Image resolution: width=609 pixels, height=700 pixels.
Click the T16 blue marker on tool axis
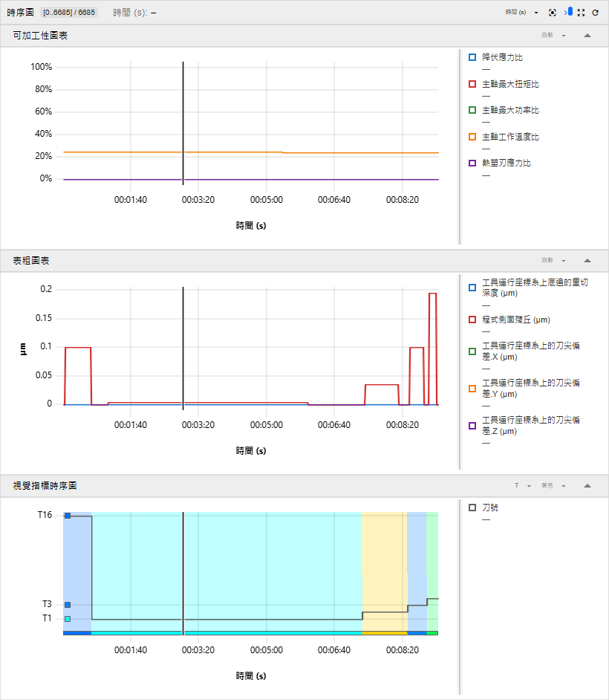point(68,516)
